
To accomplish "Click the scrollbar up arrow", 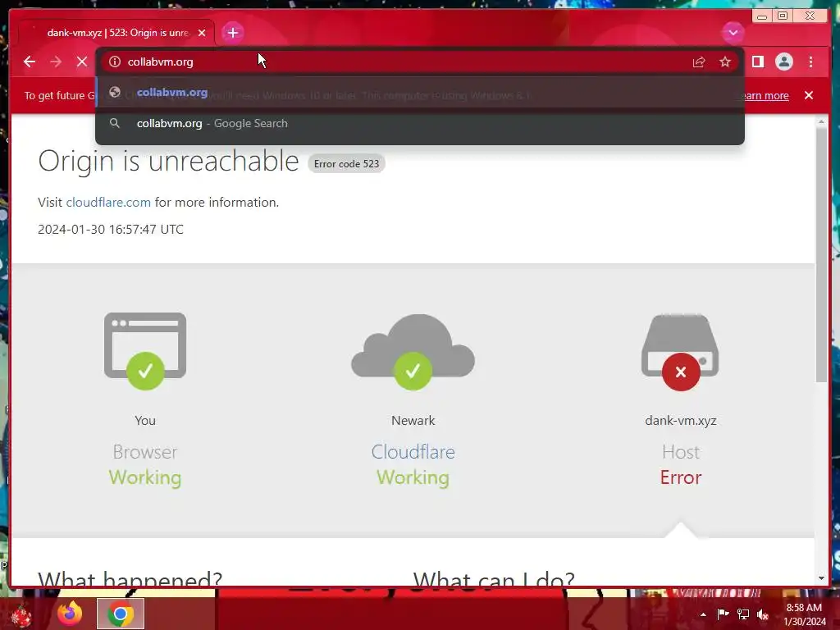I will (821, 122).
